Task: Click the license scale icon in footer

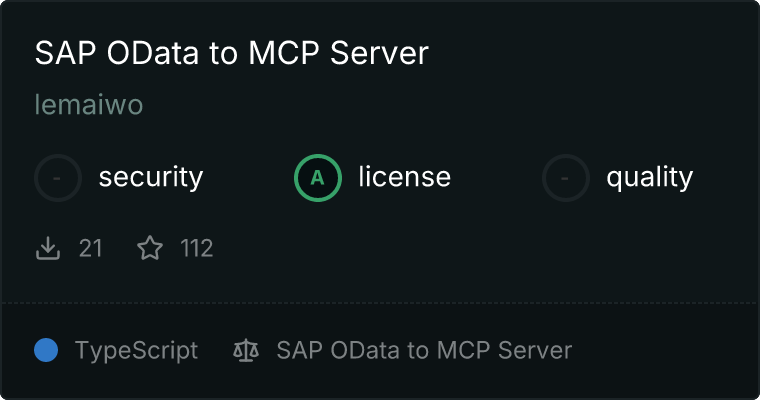Action: 245,350
